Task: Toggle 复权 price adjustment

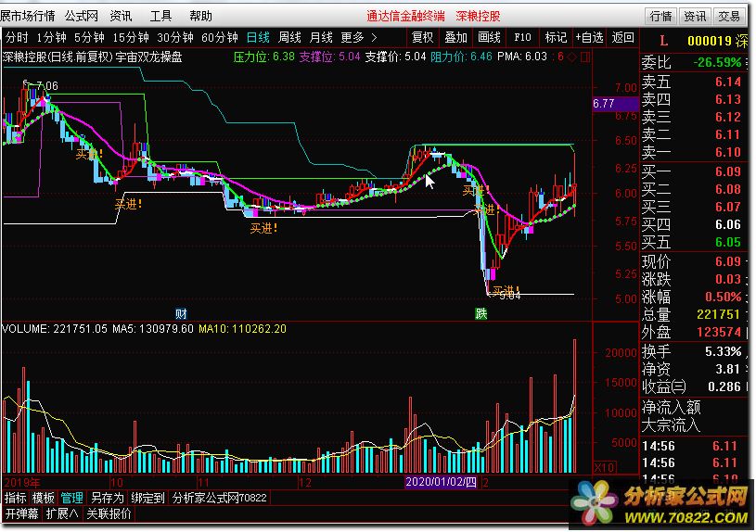Action: (423, 37)
